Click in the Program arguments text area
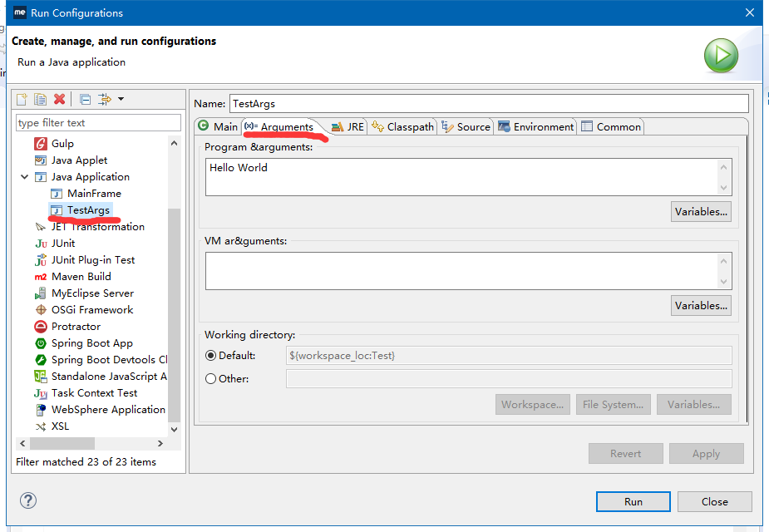 [461, 177]
